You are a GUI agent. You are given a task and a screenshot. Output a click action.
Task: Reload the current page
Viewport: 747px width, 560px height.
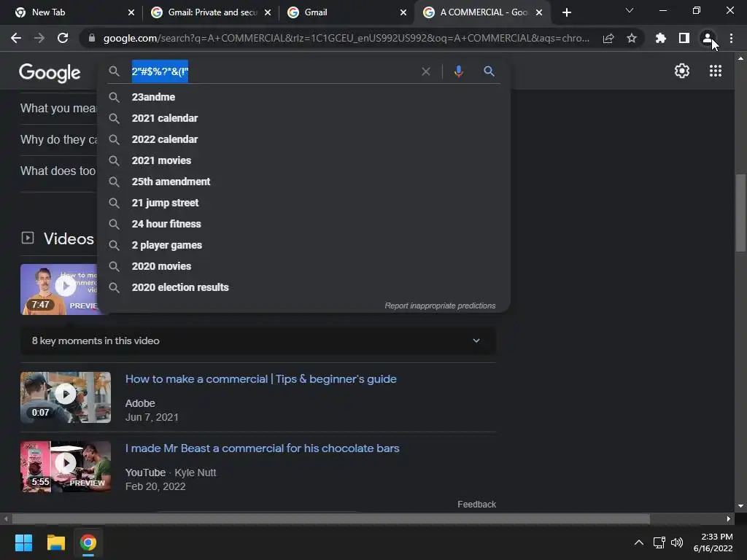pyautogui.click(x=63, y=38)
